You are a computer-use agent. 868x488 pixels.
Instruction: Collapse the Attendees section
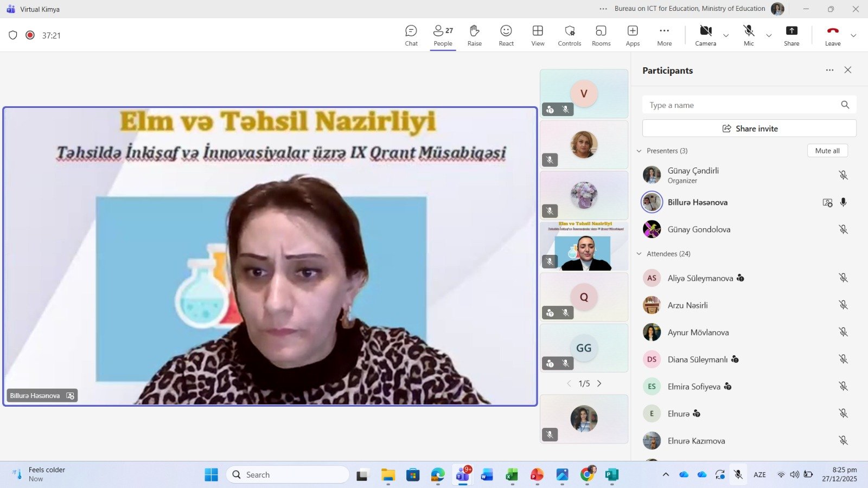click(639, 254)
